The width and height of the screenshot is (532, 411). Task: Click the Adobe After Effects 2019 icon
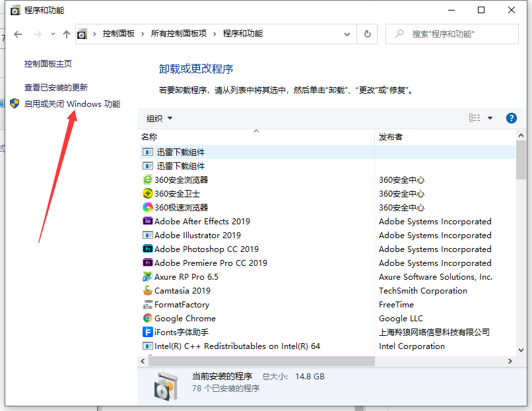(148, 222)
